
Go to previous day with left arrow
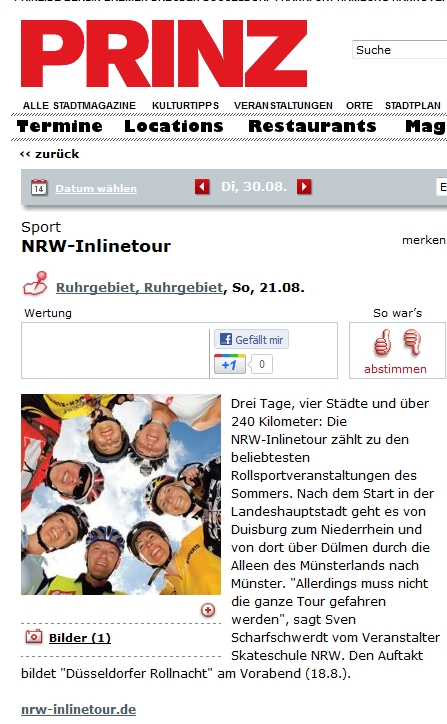pos(202,187)
